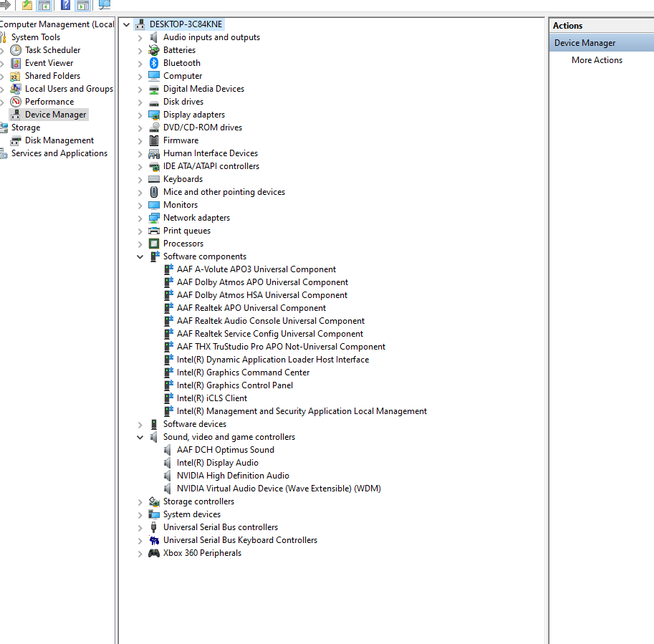
Task: Expand the Disk drives category
Action: [140, 102]
